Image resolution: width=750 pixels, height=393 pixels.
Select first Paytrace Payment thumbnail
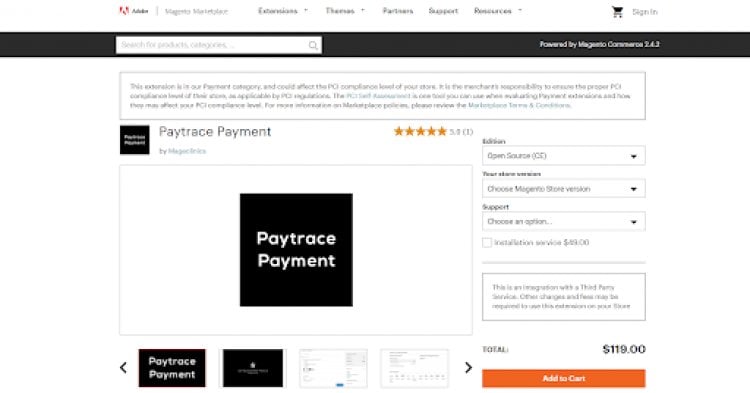[172, 368]
